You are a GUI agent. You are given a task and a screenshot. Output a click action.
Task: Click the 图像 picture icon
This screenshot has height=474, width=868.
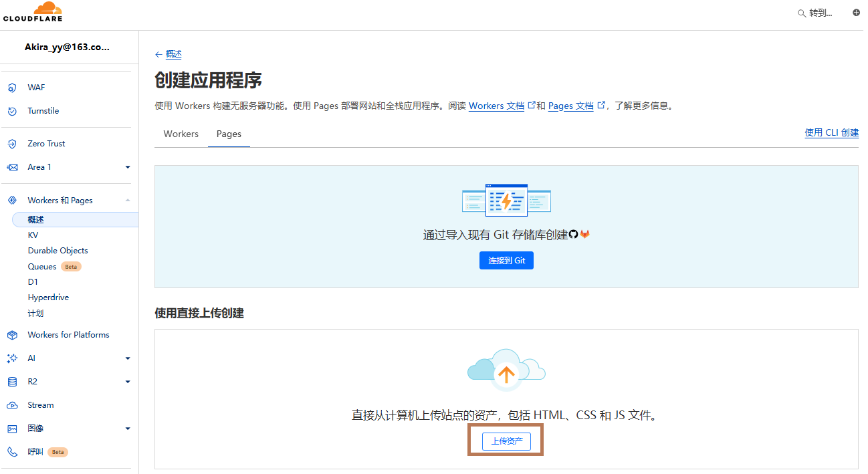(x=12, y=429)
